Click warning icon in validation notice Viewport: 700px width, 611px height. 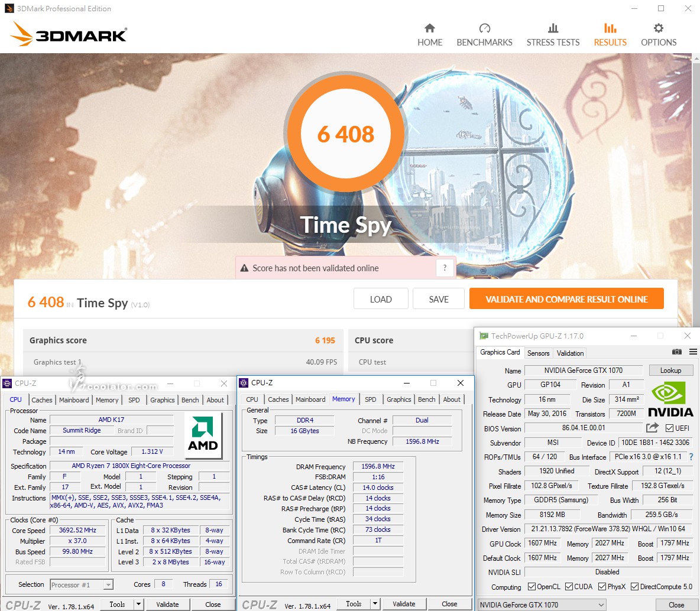[244, 268]
